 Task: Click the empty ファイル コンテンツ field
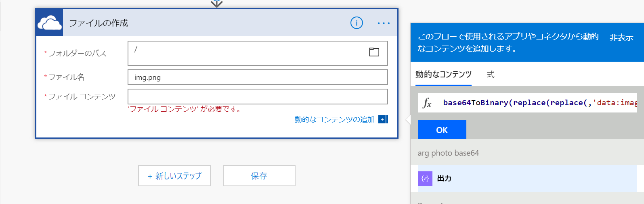[258, 97]
